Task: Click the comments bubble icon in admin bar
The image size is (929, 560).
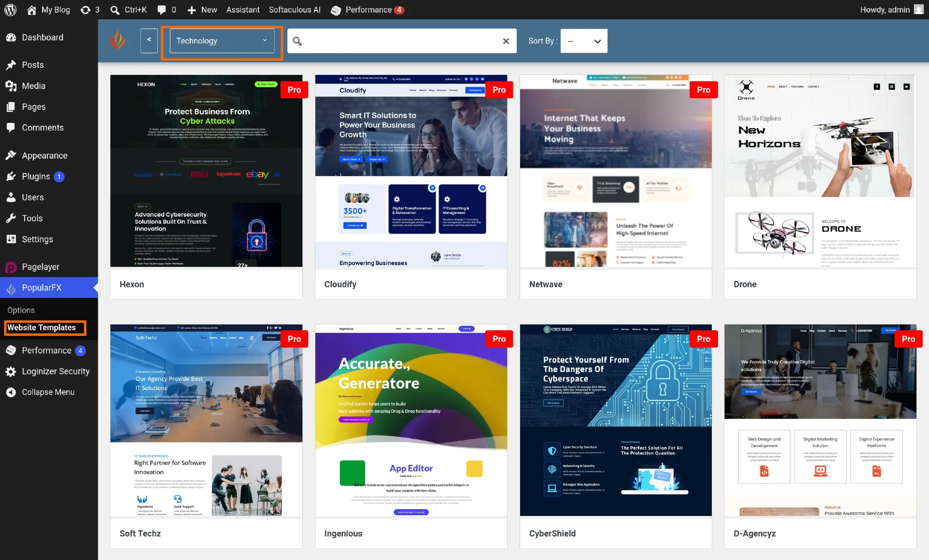Action: [x=162, y=10]
